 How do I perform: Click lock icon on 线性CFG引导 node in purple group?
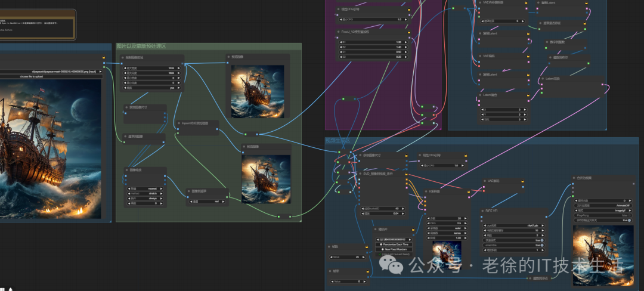[408, 8]
